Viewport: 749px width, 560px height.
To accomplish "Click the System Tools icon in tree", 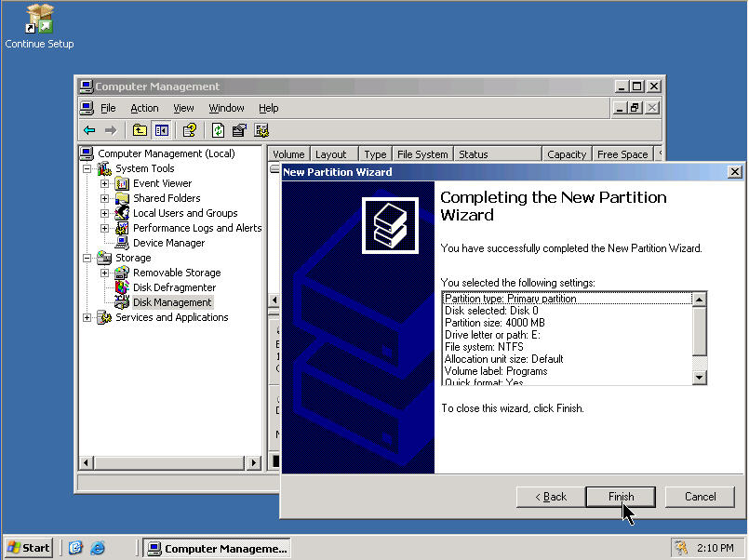I will coord(104,168).
